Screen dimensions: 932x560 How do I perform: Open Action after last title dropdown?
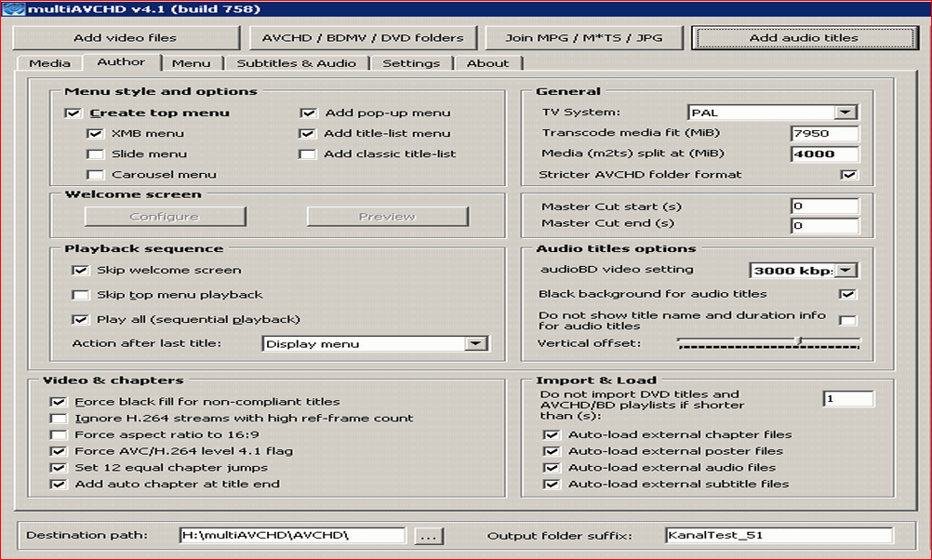(475, 344)
